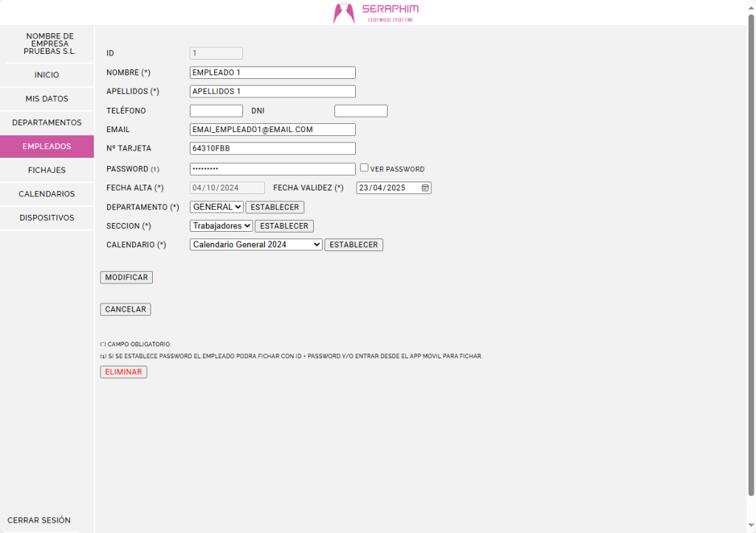Enable the Ver Password checkbox
756x533 pixels.
pos(364,168)
